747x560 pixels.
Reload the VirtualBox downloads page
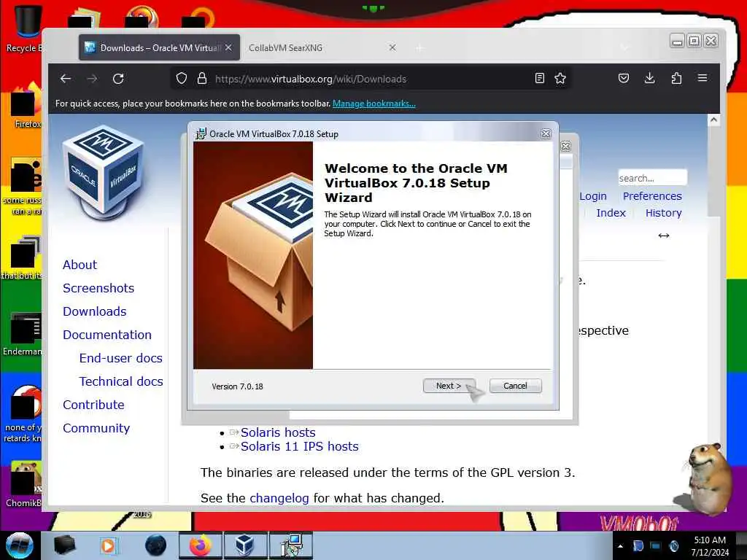[x=118, y=79]
